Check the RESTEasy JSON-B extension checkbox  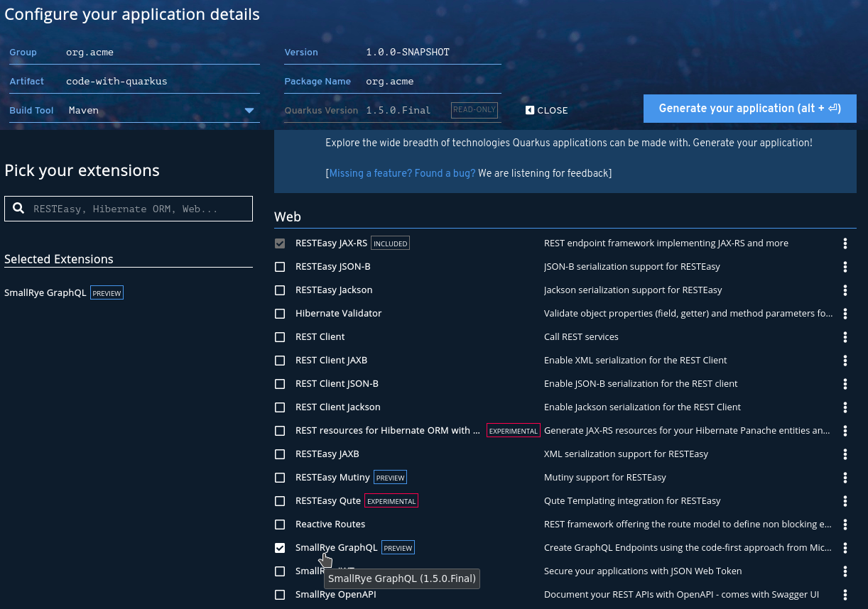point(280,267)
